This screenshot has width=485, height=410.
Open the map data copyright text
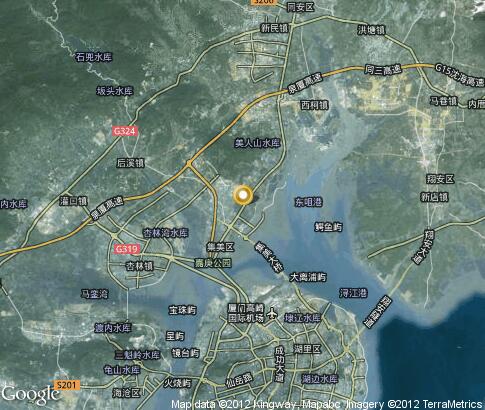coord(328,404)
